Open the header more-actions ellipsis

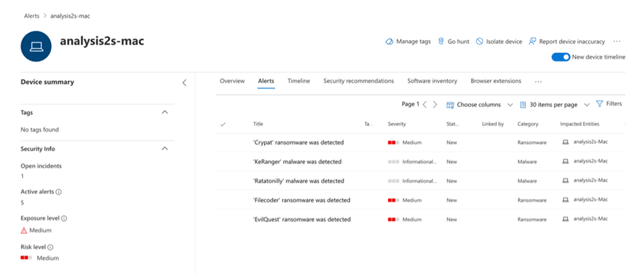617,42
